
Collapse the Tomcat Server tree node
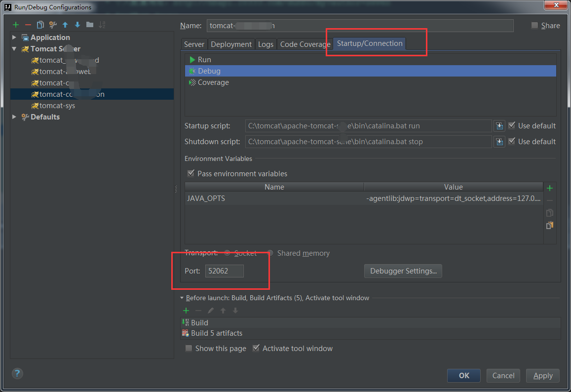(14, 48)
